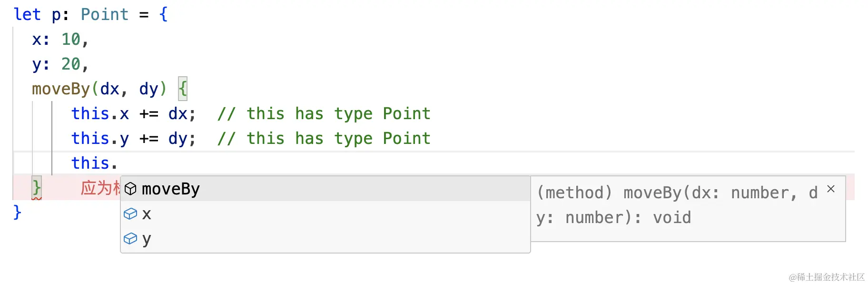868x285 pixels.
Task: Click the field icon beside x suggestion
Action: [130, 214]
